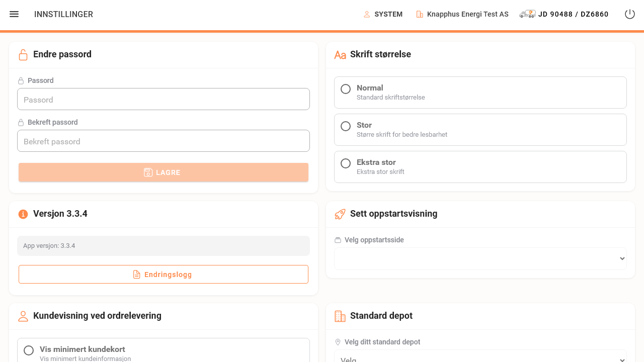Click the window icon by Velg oppstartsside
The width and height of the screenshot is (644, 362).
tap(338, 240)
